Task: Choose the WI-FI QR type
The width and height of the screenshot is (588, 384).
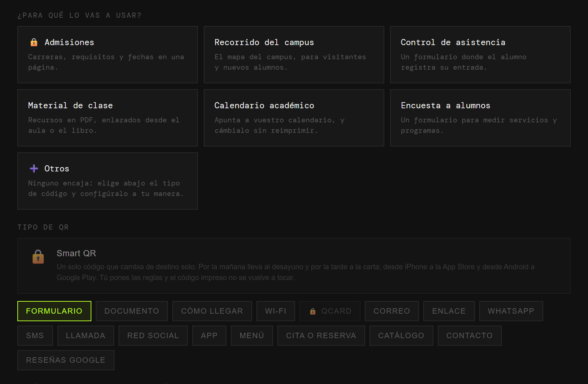Action: (276, 311)
